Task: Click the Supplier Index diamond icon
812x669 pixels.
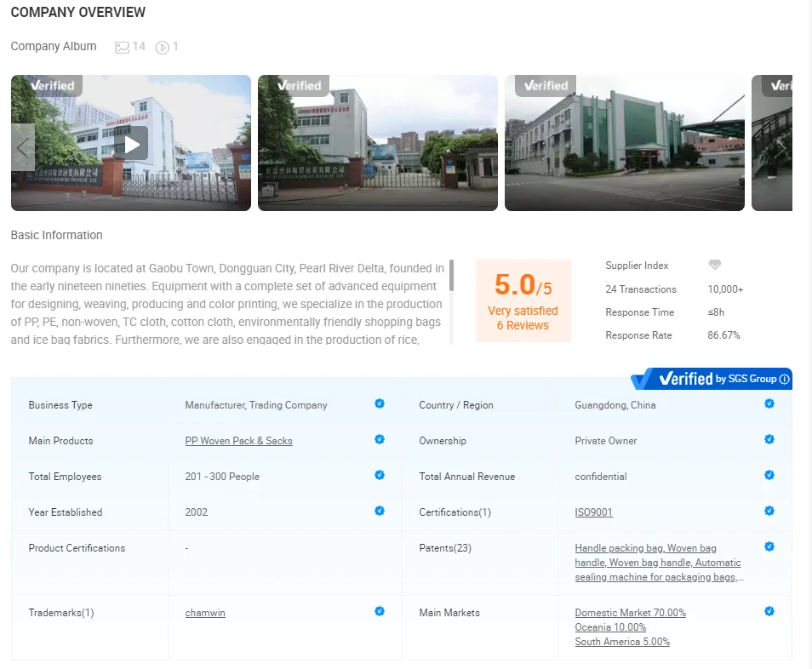Action: [x=715, y=266]
